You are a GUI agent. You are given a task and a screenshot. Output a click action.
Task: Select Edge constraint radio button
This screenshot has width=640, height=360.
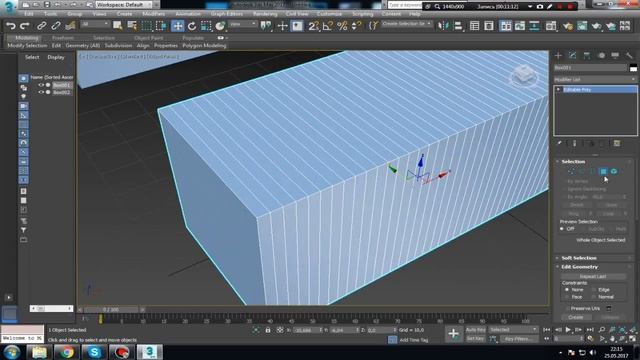(x=594, y=290)
